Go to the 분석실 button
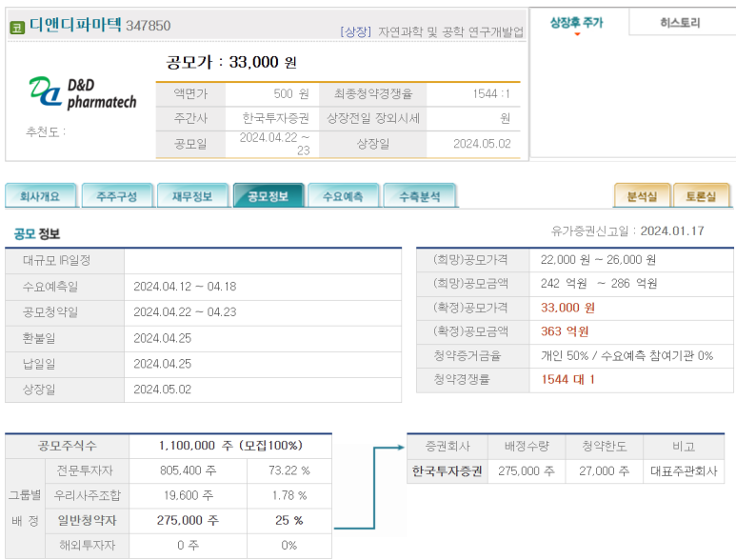This screenshot has height=560, width=736. (x=642, y=195)
